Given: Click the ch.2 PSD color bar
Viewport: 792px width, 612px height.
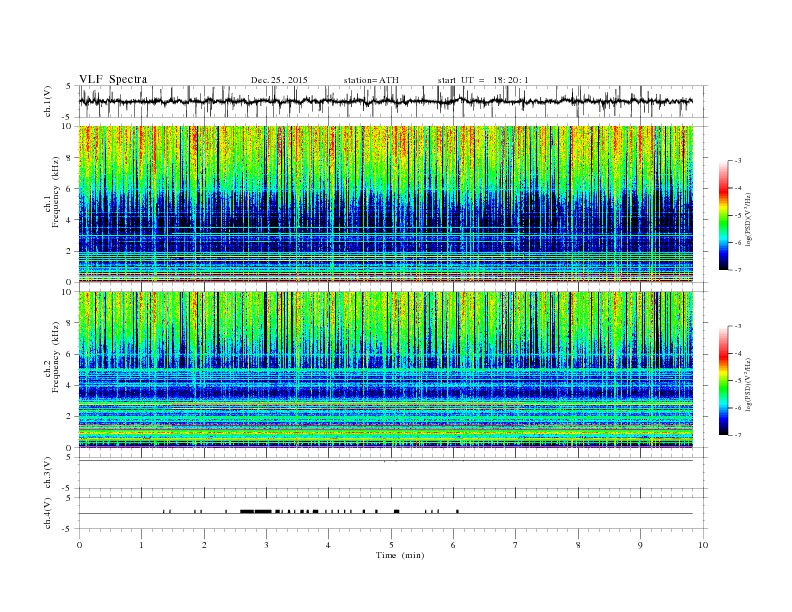Looking at the screenshot, I should (723, 381).
